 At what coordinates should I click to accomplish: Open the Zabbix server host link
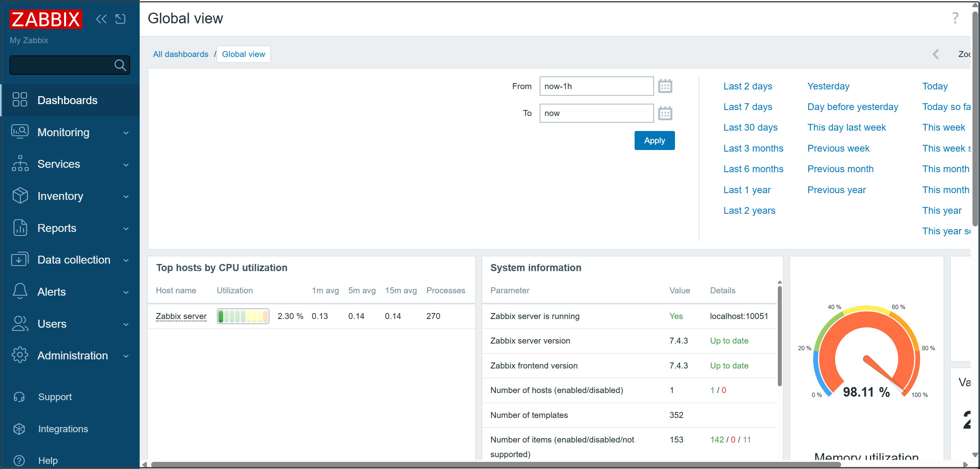coord(181,316)
